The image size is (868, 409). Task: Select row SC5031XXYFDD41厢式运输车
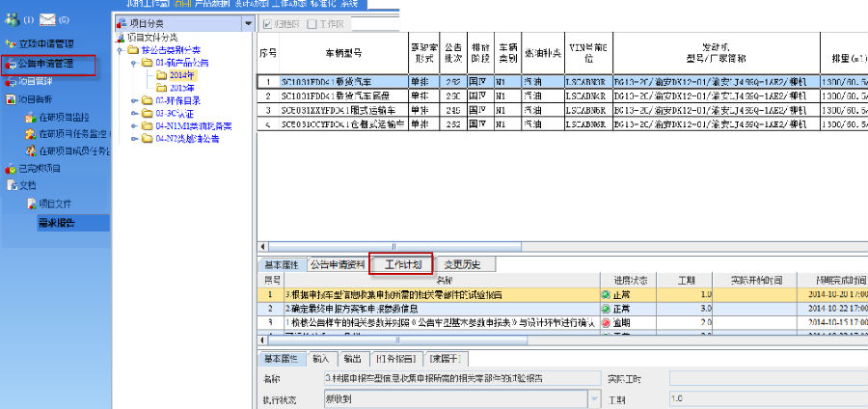point(562,110)
